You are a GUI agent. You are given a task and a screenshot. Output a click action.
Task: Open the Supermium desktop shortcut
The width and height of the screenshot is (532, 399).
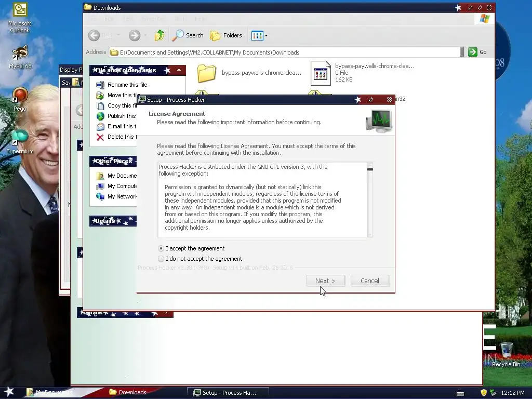click(x=20, y=142)
